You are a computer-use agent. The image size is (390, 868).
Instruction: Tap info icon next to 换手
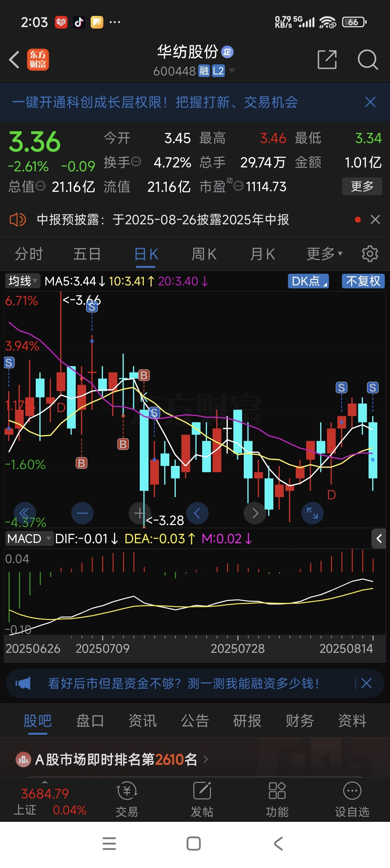[x=136, y=162]
